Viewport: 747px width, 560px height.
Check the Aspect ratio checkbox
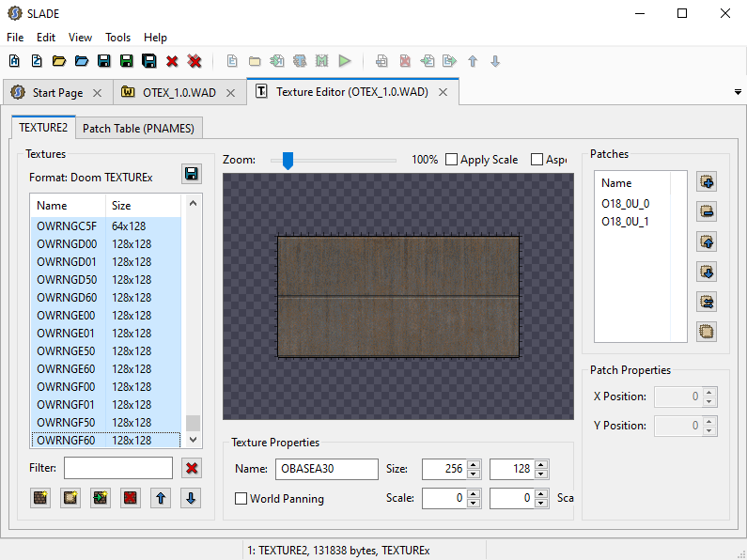coord(538,160)
